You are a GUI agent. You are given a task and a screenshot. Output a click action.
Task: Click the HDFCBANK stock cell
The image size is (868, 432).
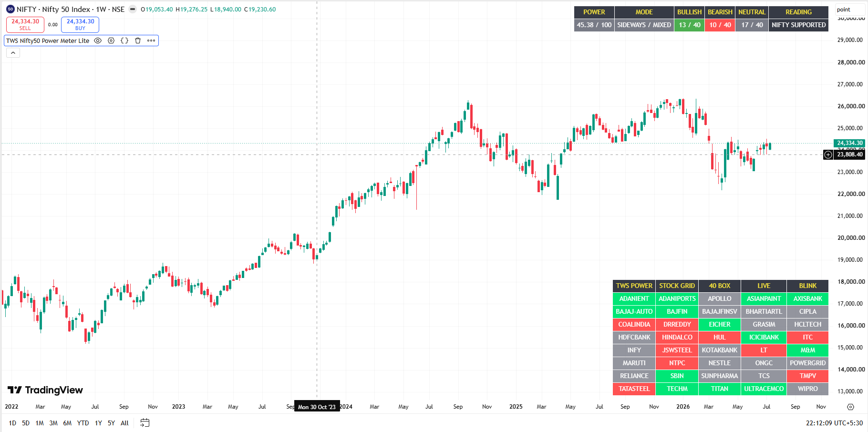pos(634,337)
